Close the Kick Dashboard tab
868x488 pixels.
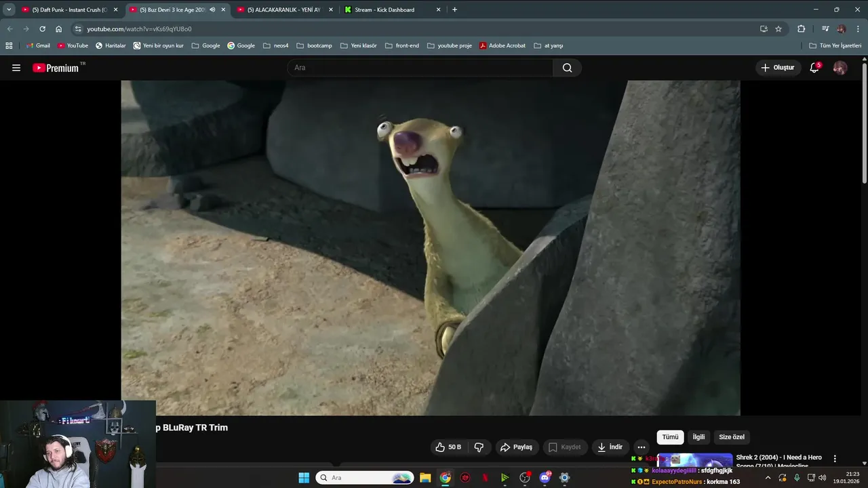coord(439,9)
